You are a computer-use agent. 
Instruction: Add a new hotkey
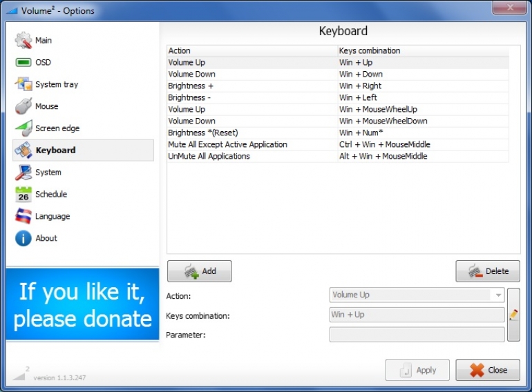(x=200, y=271)
